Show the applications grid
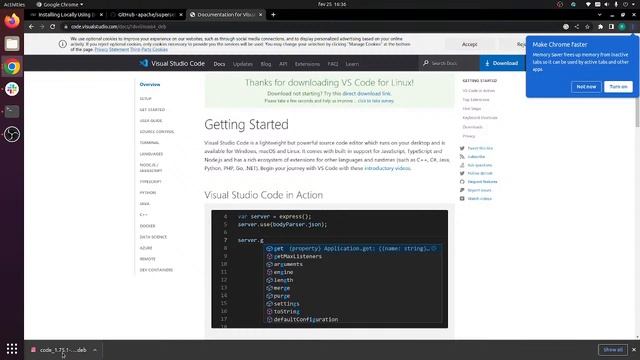This screenshot has width=640, height=360. tap(12, 349)
